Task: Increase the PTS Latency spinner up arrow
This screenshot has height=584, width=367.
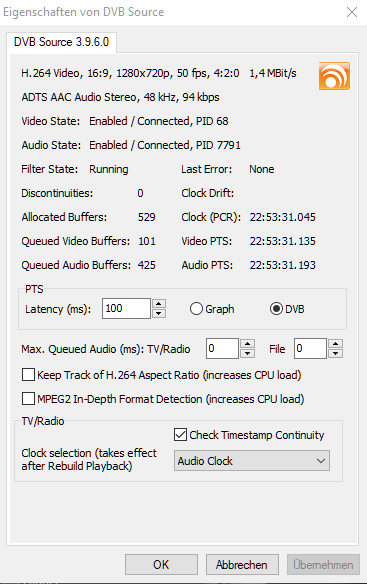Action: (x=159, y=304)
